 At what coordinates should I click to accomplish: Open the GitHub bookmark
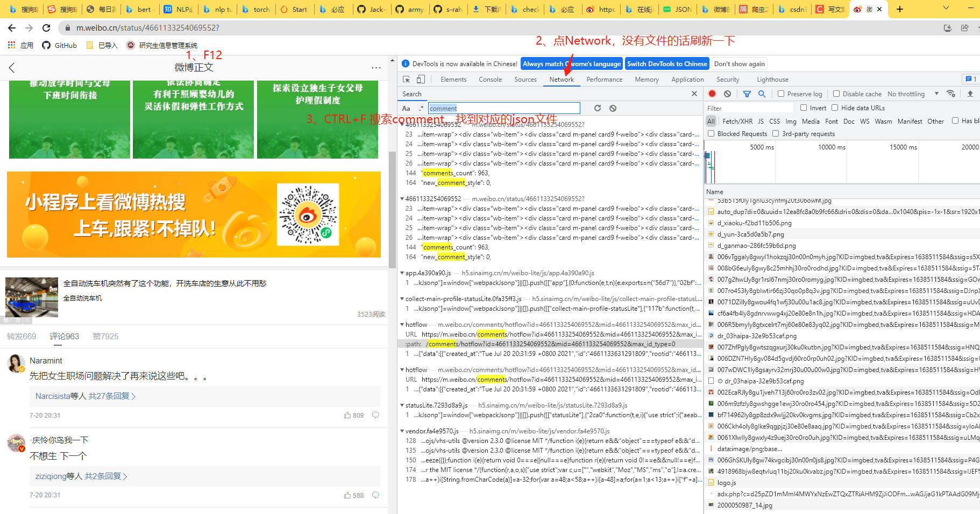coord(59,45)
